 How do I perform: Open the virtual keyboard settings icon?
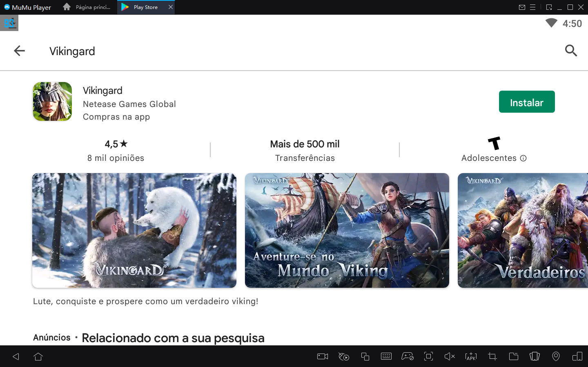click(386, 356)
